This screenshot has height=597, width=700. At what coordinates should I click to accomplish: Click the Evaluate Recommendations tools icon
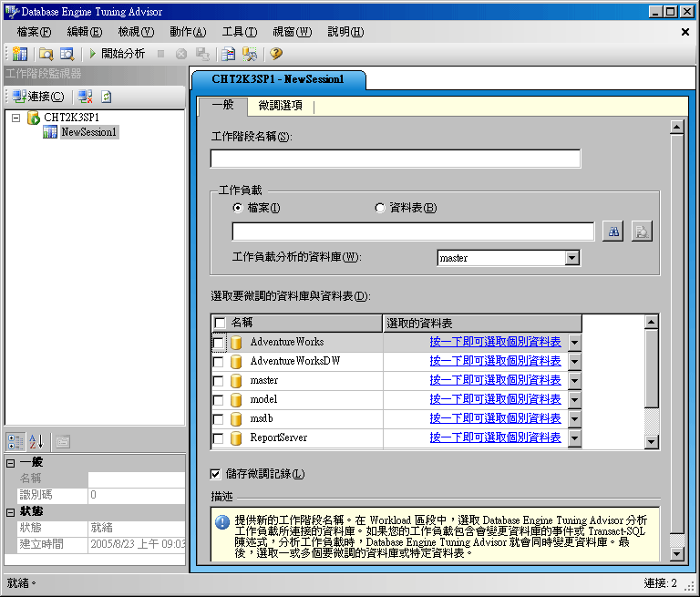tap(250, 54)
